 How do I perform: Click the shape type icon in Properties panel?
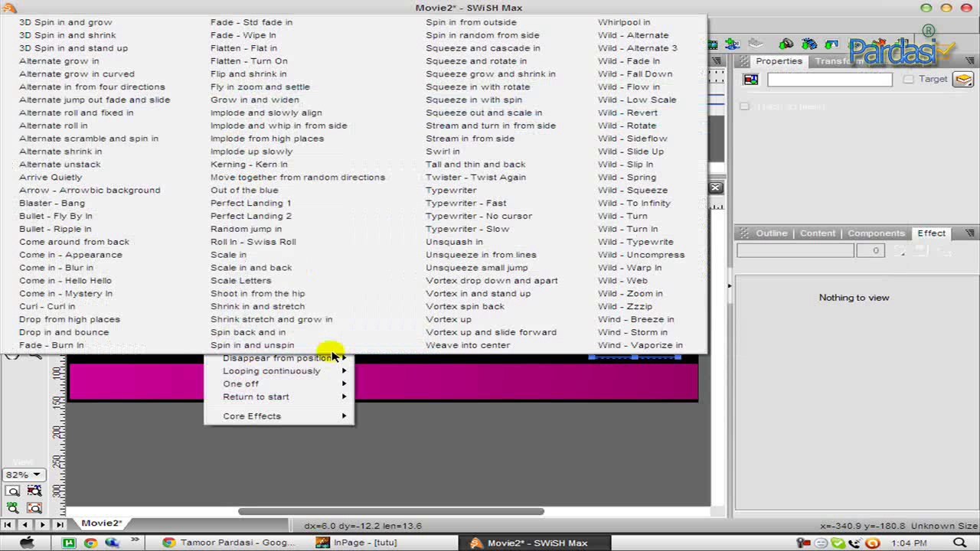click(750, 80)
